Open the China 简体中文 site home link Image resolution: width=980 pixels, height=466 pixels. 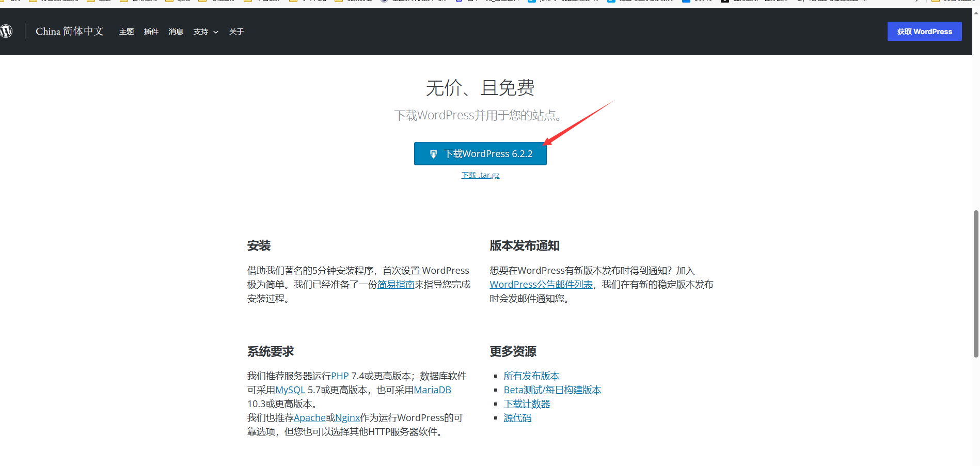coord(70,32)
